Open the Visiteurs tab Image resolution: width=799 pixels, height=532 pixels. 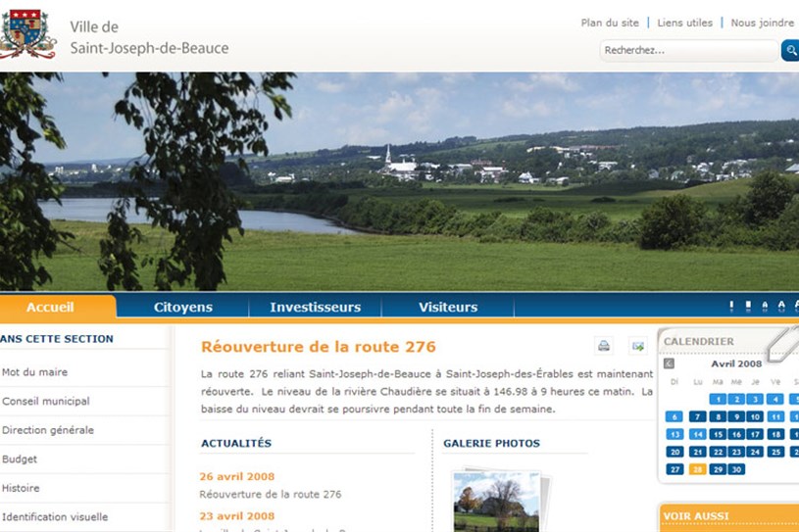(x=448, y=307)
